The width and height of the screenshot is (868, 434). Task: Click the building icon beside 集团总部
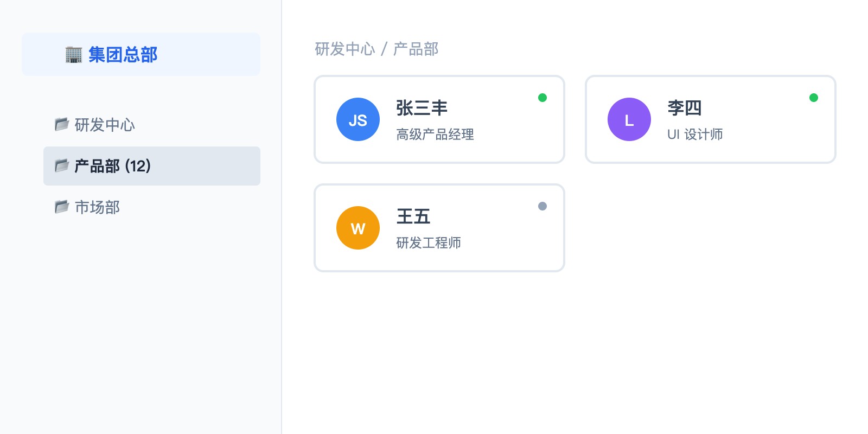(x=73, y=55)
